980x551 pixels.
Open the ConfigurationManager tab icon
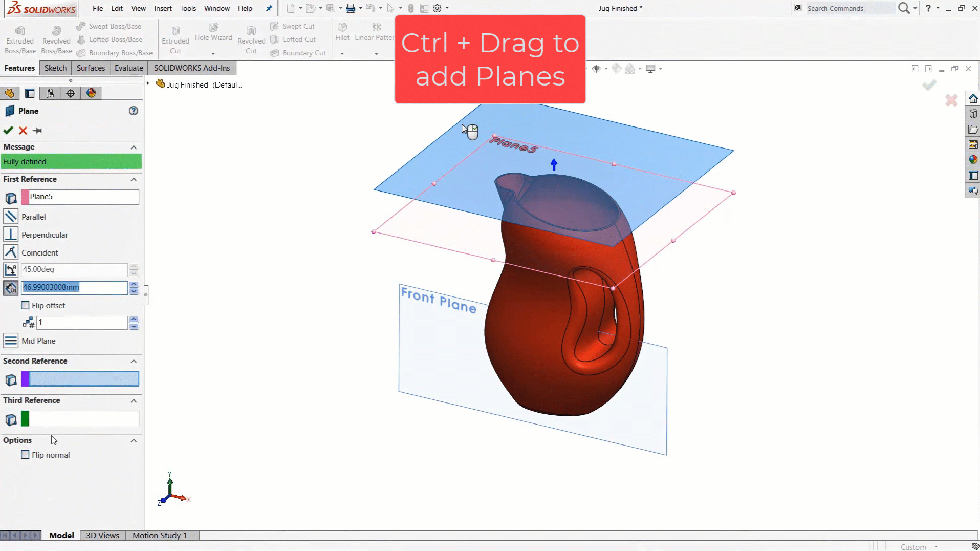coord(50,93)
